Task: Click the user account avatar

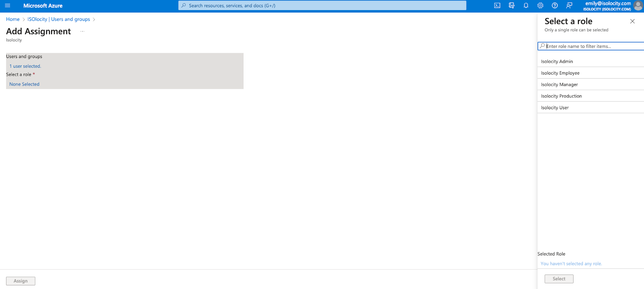Action: [x=638, y=6]
